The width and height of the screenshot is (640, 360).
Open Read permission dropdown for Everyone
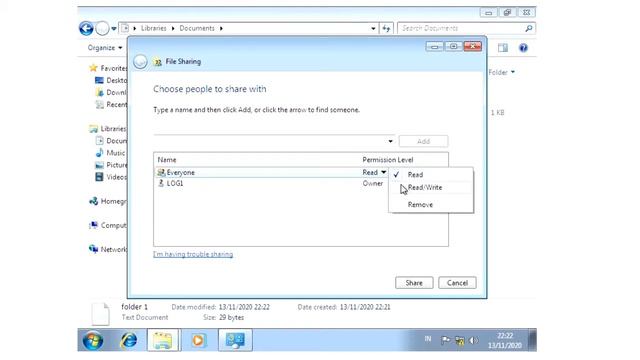point(374,172)
